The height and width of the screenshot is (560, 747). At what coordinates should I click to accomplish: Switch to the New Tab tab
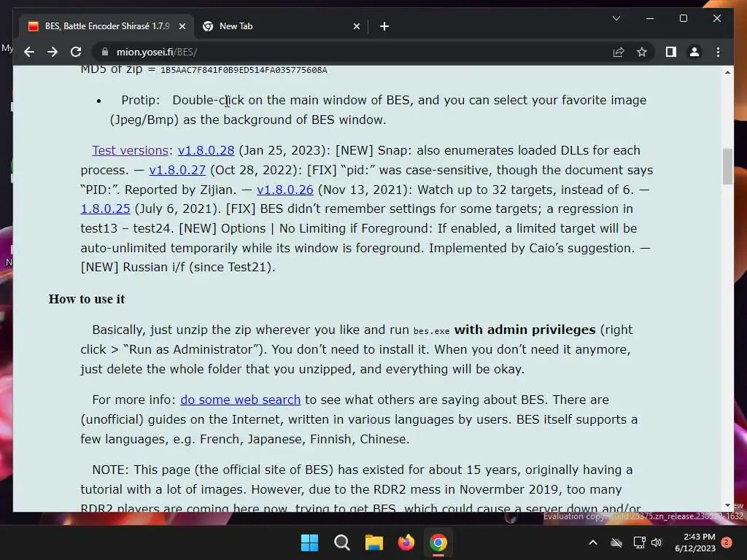(x=281, y=26)
